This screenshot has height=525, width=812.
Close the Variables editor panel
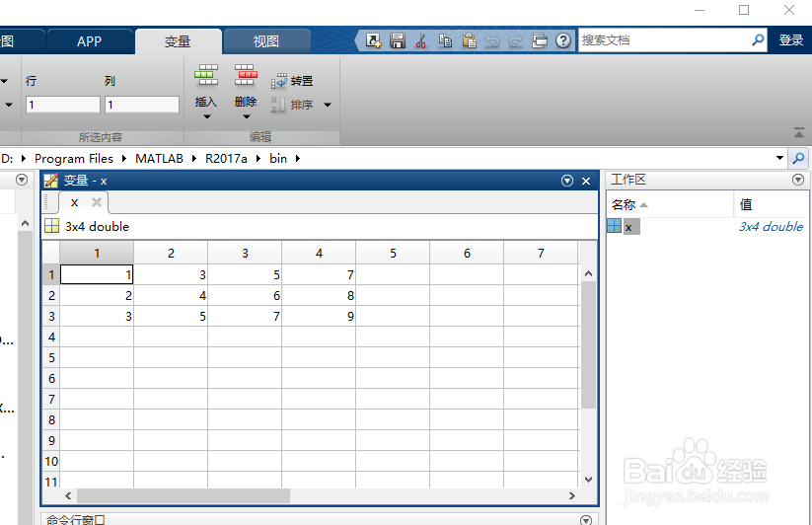click(586, 181)
